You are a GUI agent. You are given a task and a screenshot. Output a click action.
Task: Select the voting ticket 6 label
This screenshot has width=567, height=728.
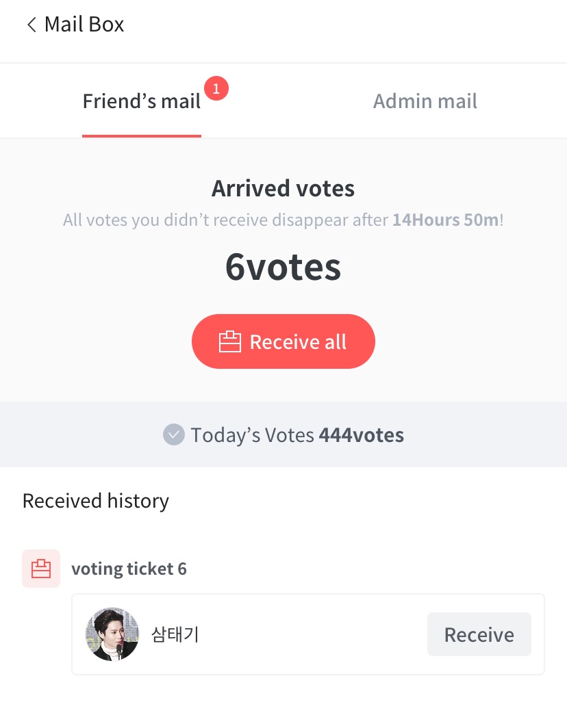[x=129, y=569]
